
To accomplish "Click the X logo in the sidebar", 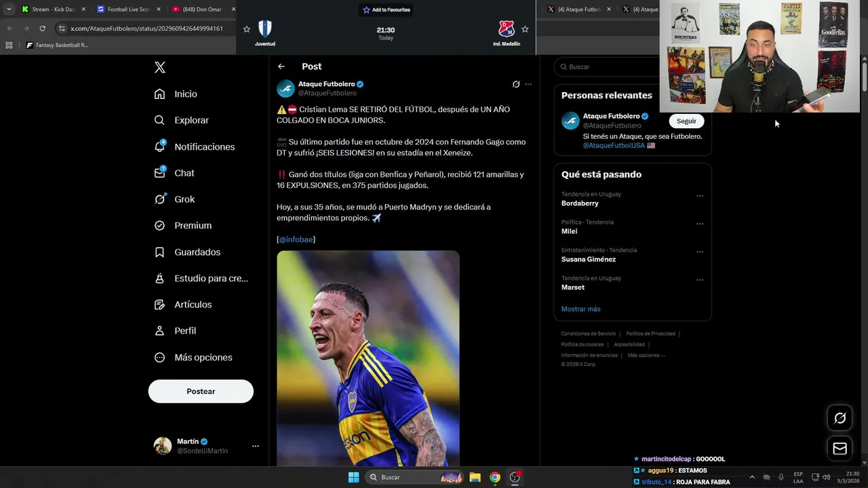I will [x=160, y=67].
